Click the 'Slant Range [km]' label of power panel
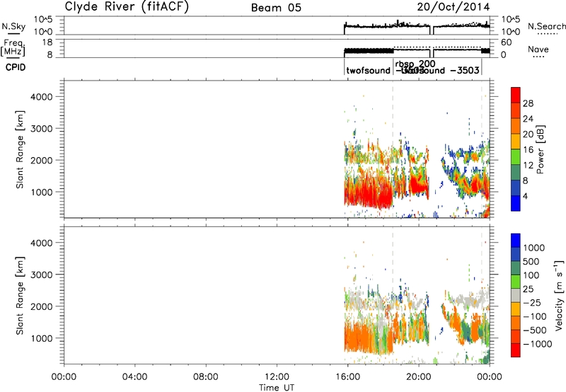 click(x=20, y=150)
